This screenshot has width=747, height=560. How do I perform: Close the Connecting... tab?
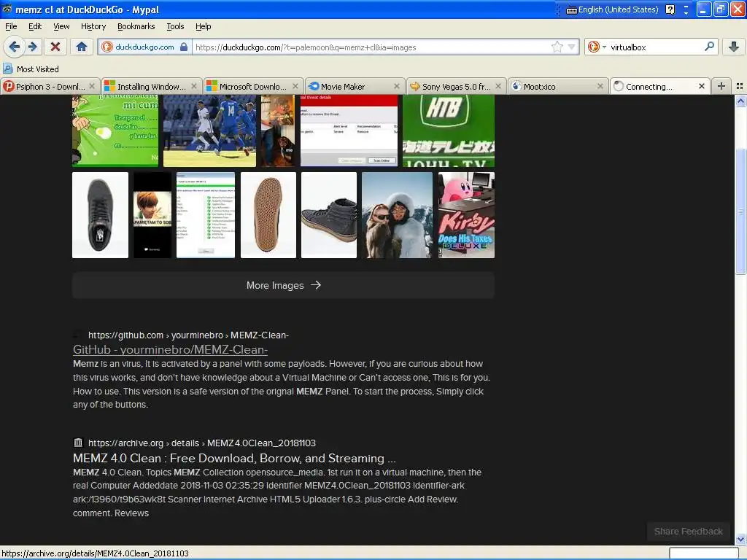(702, 86)
